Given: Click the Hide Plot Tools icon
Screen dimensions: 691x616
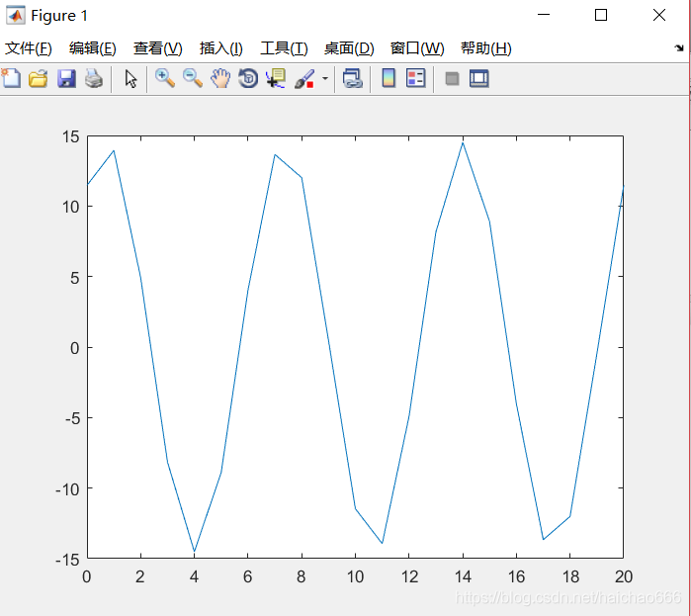Looking at the screenshot, I should pyautogui.click(x=452, y=79).
